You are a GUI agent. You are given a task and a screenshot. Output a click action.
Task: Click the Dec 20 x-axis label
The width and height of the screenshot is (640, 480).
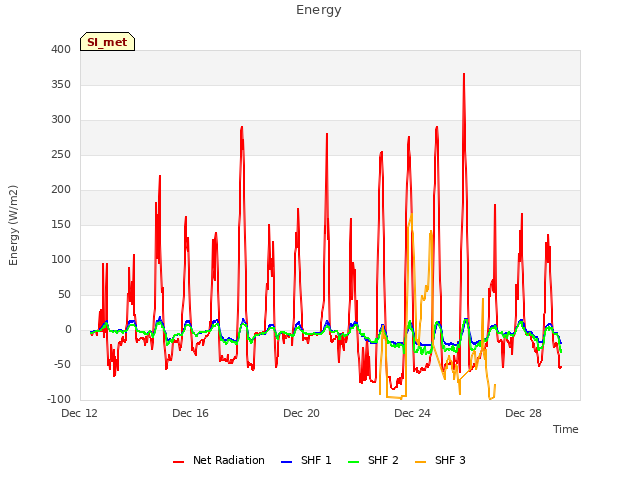(x=302, y=413)
